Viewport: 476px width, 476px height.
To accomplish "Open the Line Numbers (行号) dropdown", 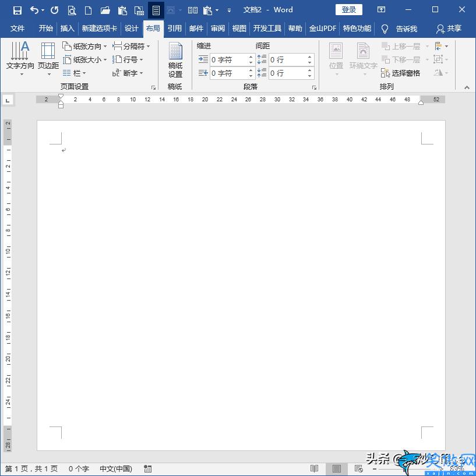I will (x=128, y=59).
